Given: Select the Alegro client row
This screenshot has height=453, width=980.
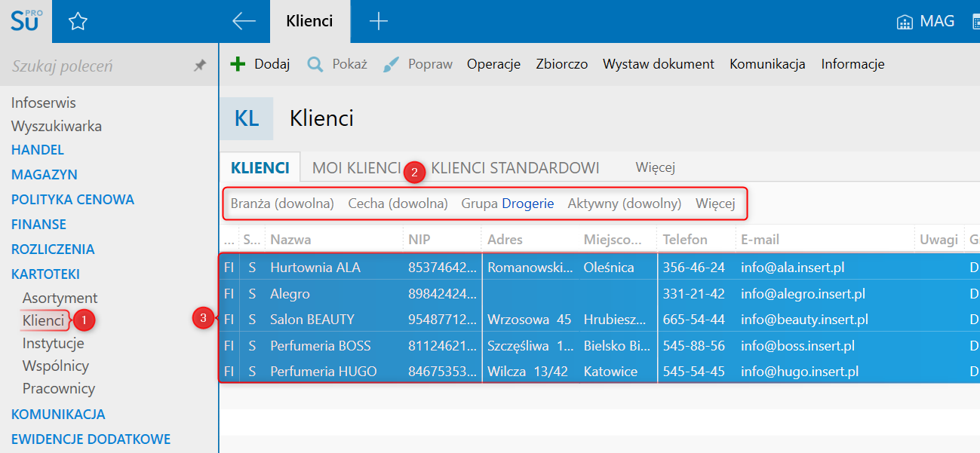Looking at the screenshot, I should pos(600,293).
